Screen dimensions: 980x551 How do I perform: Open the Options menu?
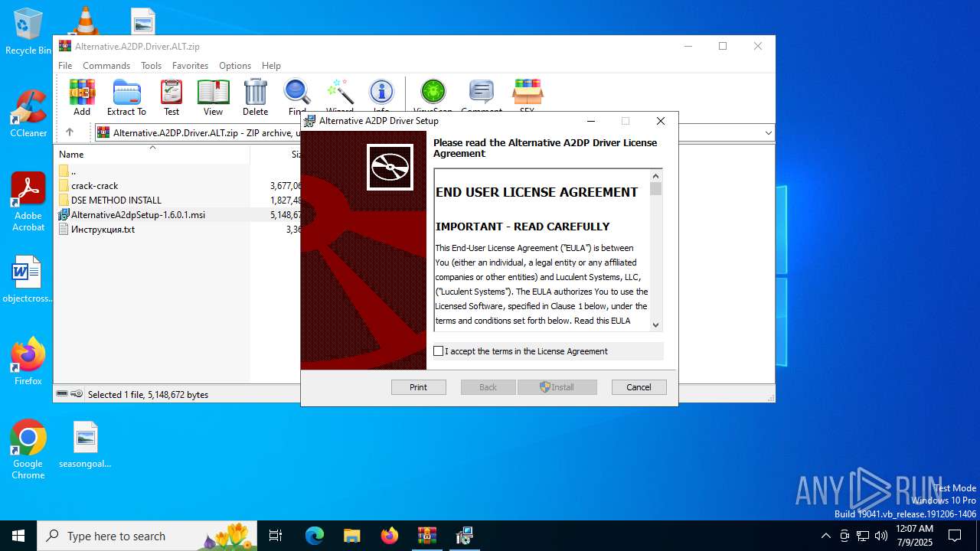point(235,66)
